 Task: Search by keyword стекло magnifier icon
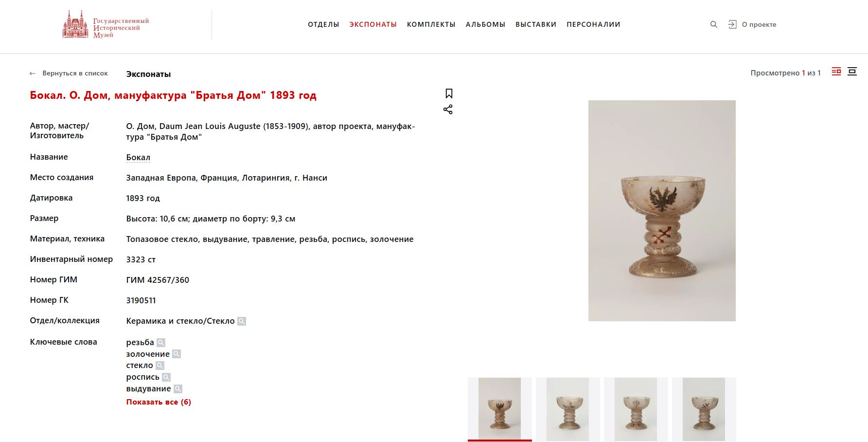pos(160,366)
